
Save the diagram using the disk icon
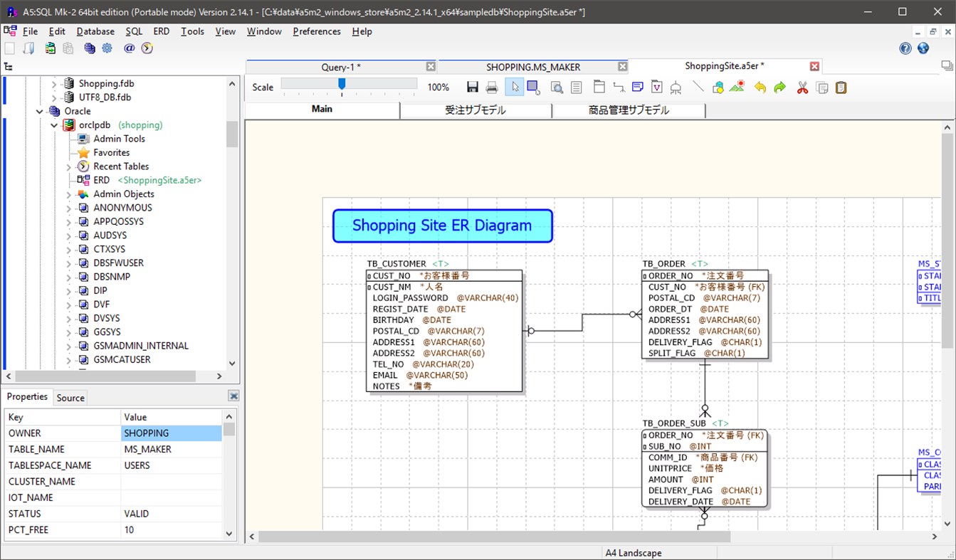[473, 87]
